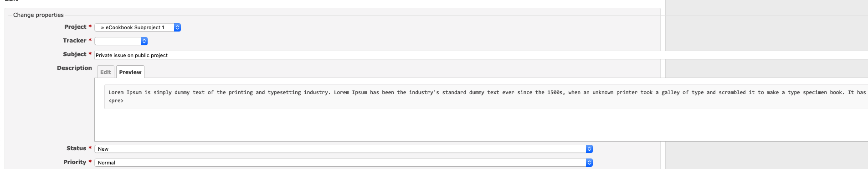
Task: Click the <pre> line in preview
Action: pos(116,101)
